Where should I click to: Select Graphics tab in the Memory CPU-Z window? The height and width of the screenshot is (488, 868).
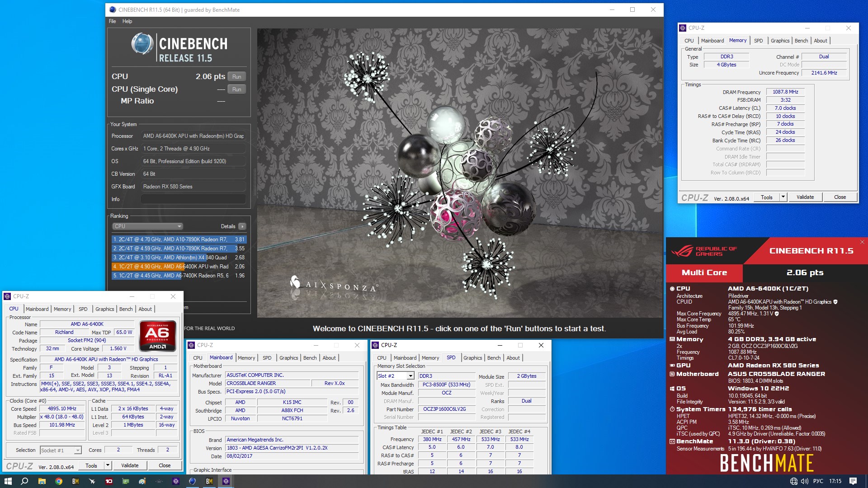point(780,41)
